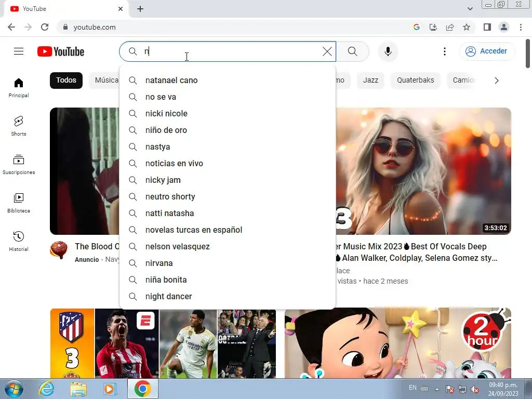Click install app icon in address bar

(433, 27)
